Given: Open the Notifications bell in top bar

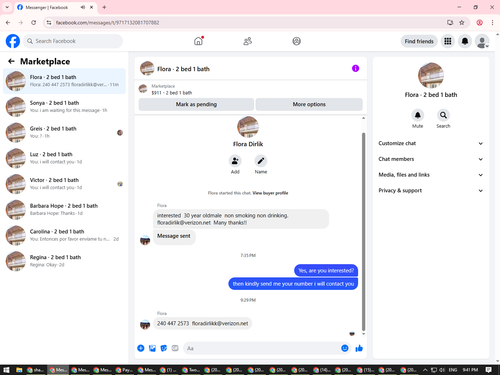Looking at the screenshot, I should pos(465,41).
